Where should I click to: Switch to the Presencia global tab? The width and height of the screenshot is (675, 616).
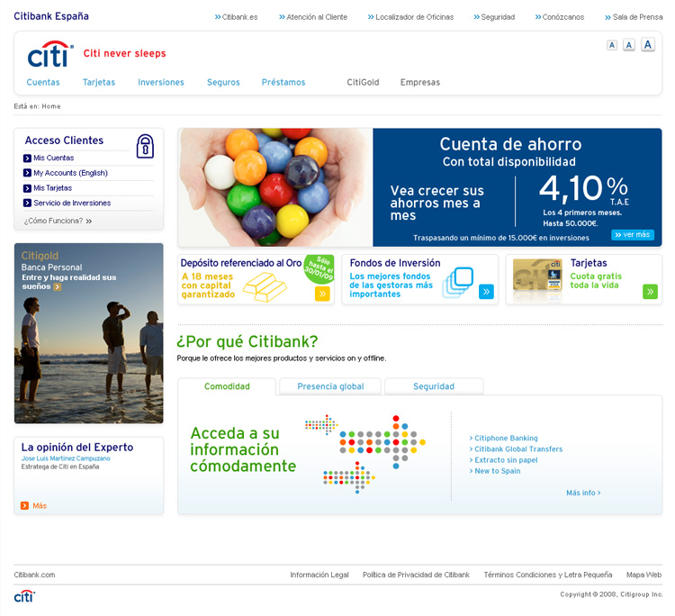pos(330,386)
